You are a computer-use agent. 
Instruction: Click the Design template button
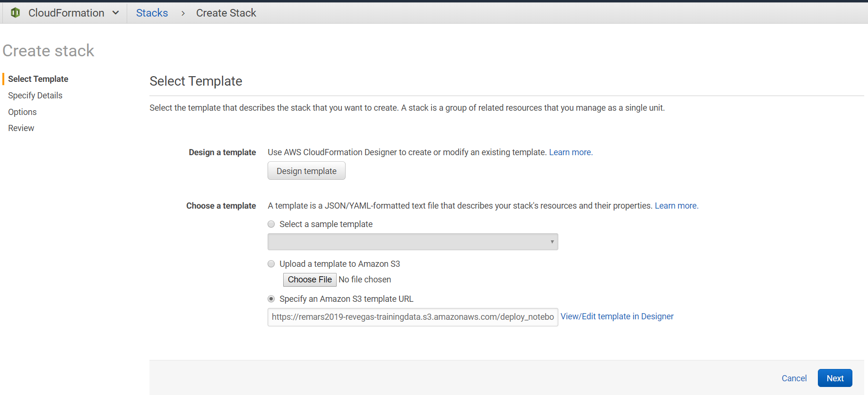tap(306, 171)
